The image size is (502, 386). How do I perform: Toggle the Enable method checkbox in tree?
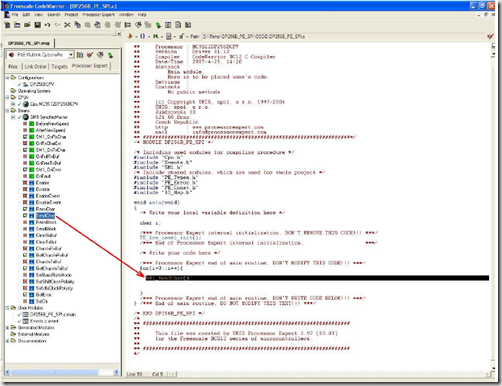tap(25, 183)
